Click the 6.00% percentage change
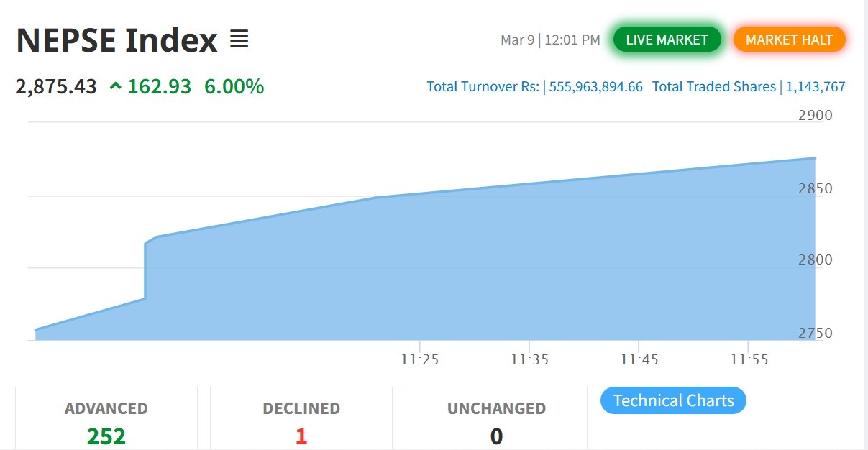The image size is (868, 450). [234, 87]
